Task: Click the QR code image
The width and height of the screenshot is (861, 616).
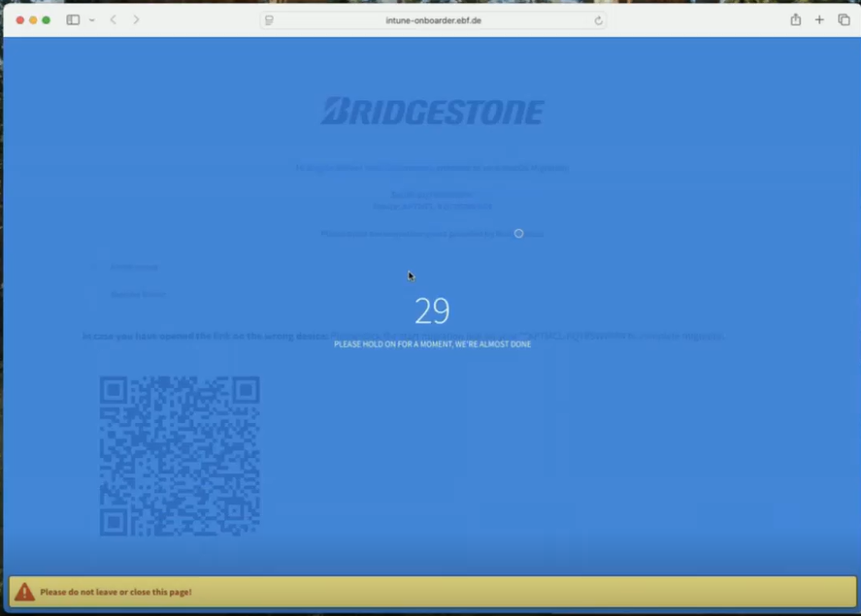Action: coord(180,456)
